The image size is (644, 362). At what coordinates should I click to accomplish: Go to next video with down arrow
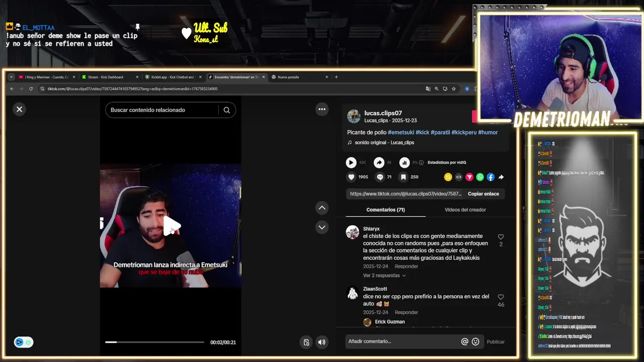(322, 227)
